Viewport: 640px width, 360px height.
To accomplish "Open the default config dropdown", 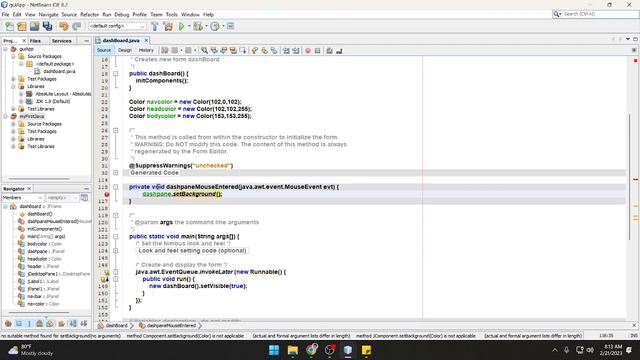I will pyautogui.click(x=117, y=26).
